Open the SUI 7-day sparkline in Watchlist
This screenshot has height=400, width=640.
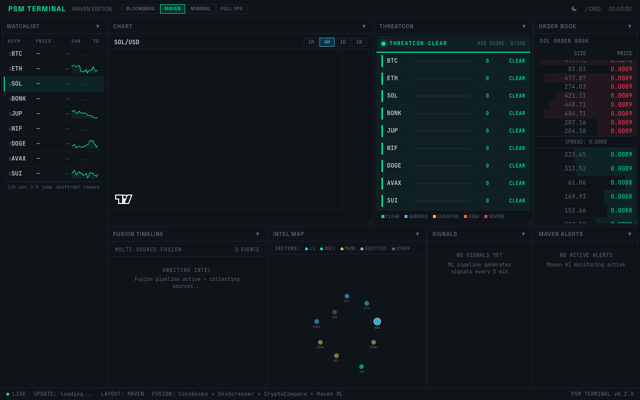[84, 174]
